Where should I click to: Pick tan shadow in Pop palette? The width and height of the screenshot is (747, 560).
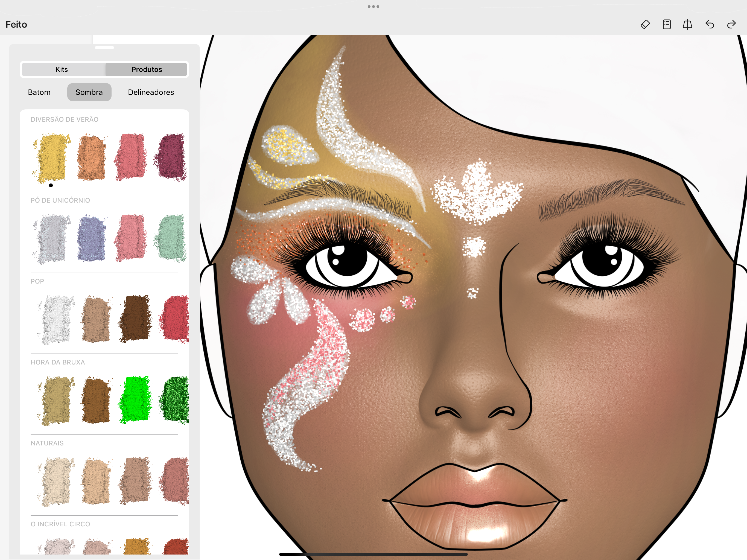pyautogui.click(x=96, y=319)
